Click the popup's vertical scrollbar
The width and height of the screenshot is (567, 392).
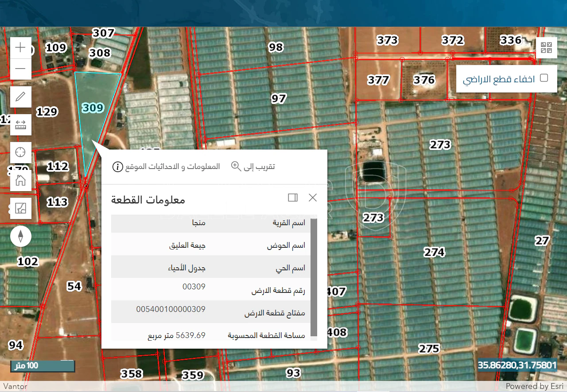[314, 277]
